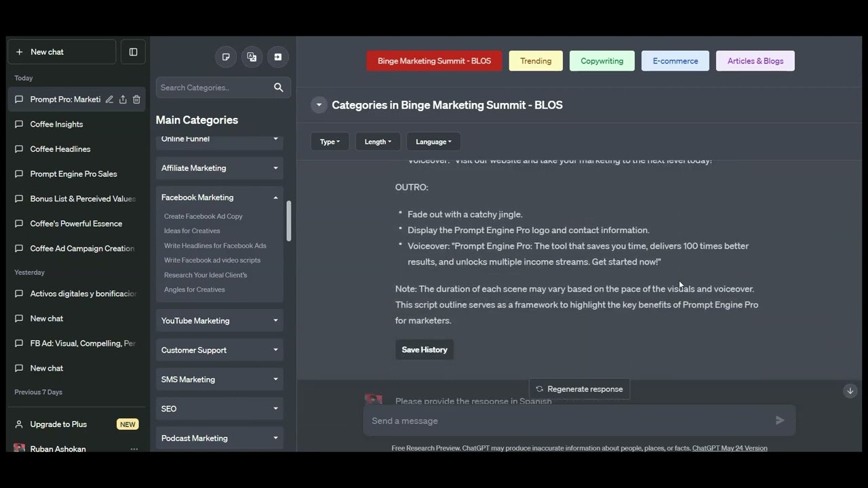Expand the SEO category
Image resolution: width=868 pixels, height=488 pixels.
click(x=220, y=409)
